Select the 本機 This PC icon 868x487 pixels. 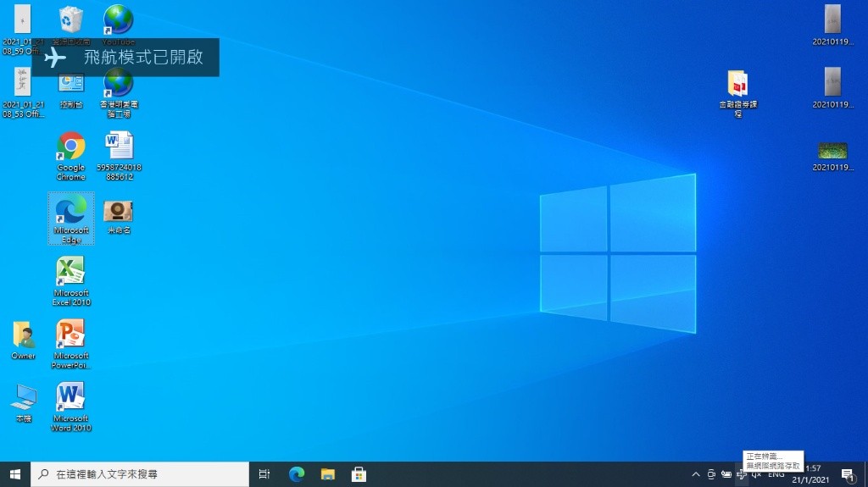coord(23,403)
